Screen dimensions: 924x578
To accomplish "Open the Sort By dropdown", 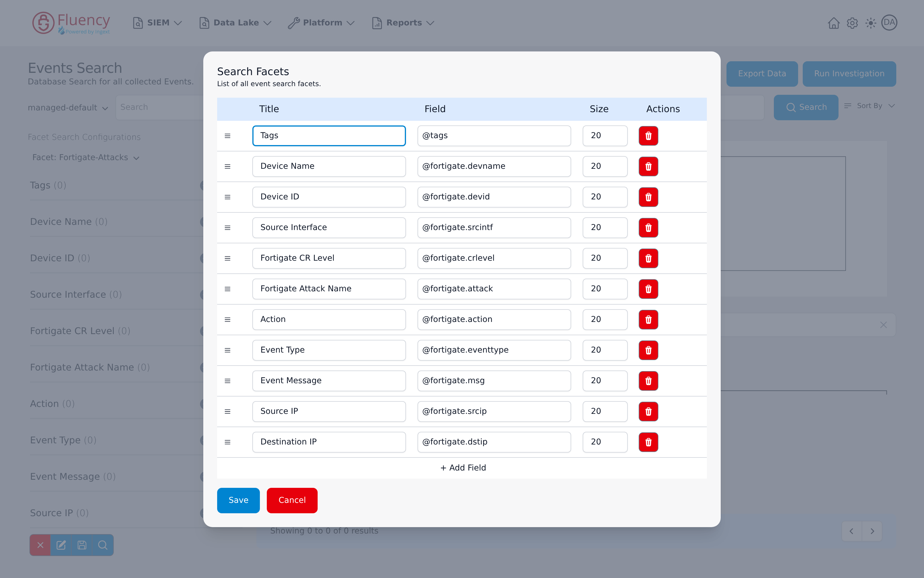I will 869,106.
